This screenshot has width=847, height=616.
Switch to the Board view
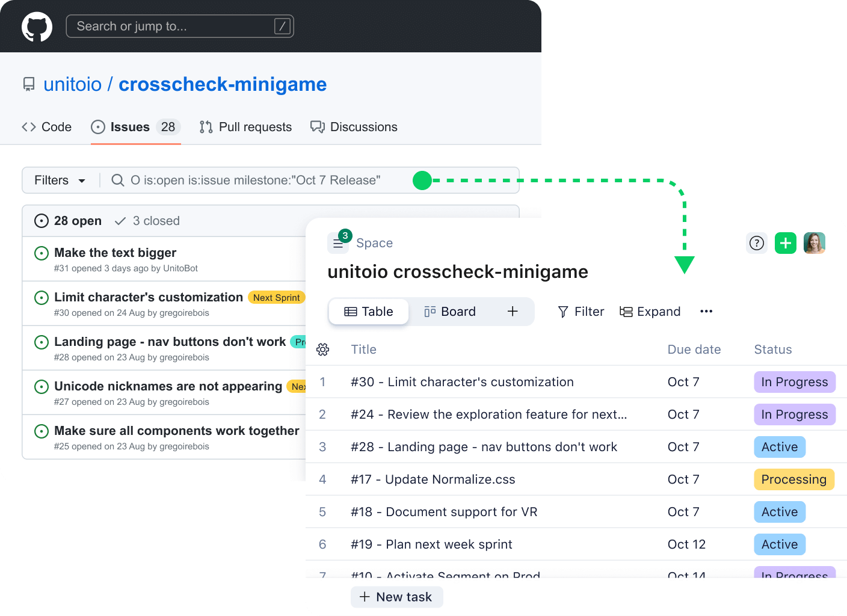450,312
